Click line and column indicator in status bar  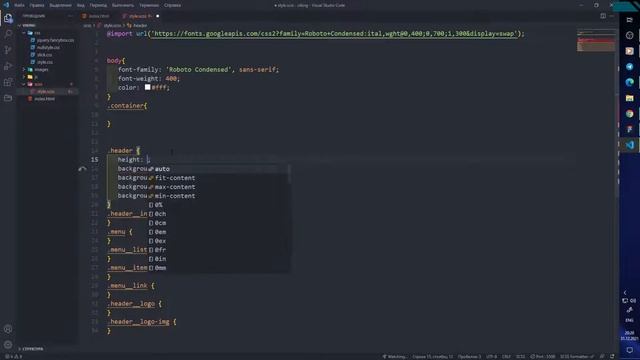tap(433, 356)
